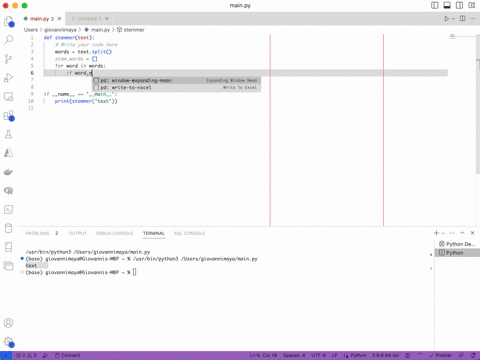Switch to the Untitled-1 tab
480x360 pixels.
tap(89, 19)
